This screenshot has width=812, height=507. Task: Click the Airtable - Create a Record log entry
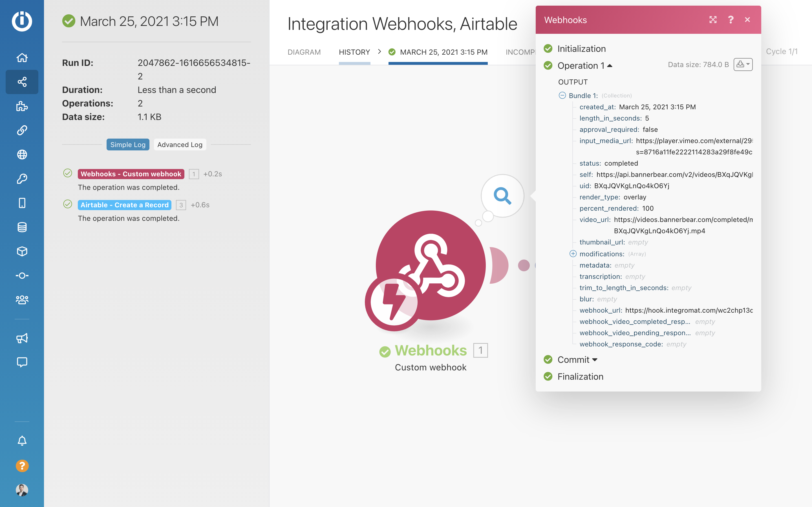tap(125, 205)
